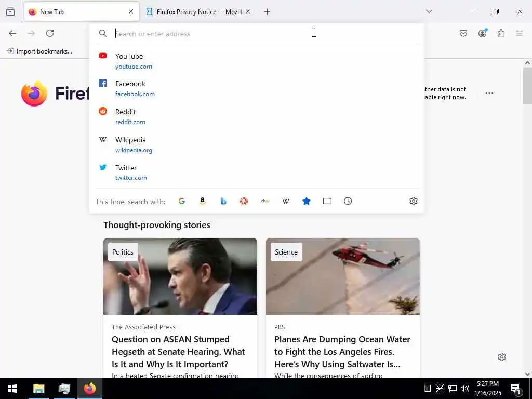
Task: Click the Firefox taskbar icon
Action: [90, 389]
